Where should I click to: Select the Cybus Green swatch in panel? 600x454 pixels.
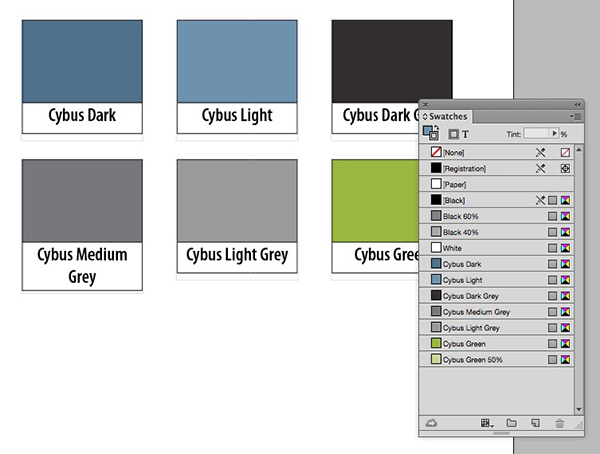(x=496, y=344)
